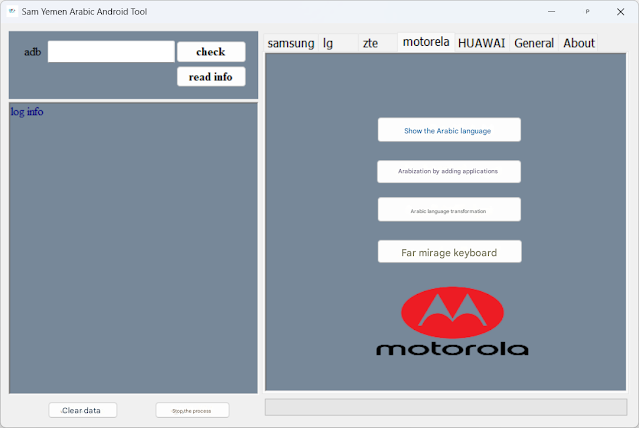
Task: Click the Stop the process button
Action: [192, 410]
